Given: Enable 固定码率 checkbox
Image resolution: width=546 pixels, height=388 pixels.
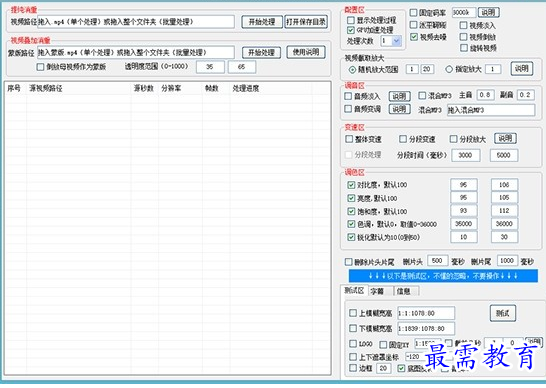Looking at the screenshot, I should pyautogui.click(x=413, y=13).
